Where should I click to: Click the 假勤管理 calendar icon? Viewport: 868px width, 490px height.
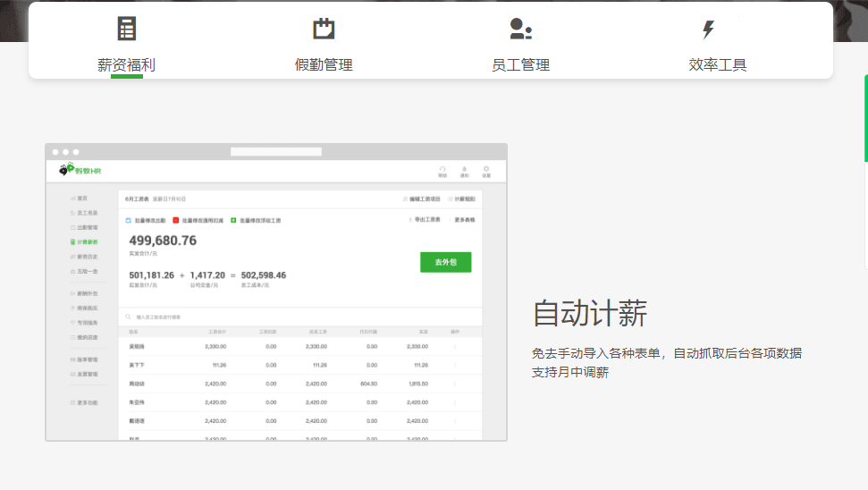coord(324,29)
